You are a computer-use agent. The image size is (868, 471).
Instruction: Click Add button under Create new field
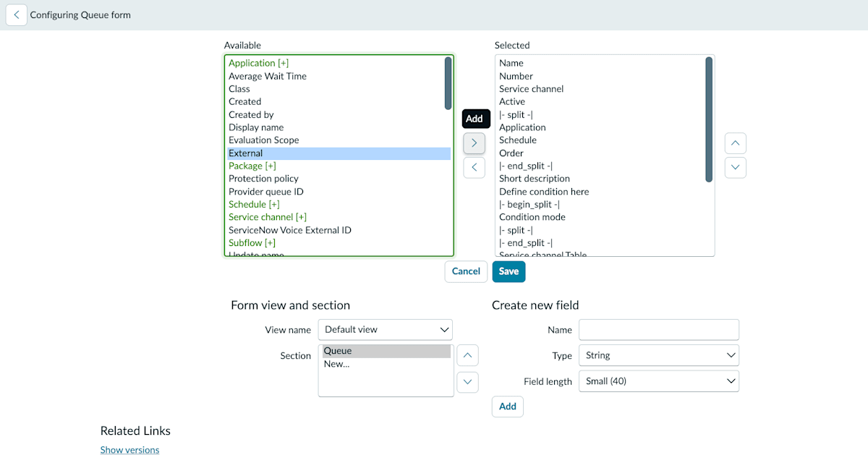508,407
